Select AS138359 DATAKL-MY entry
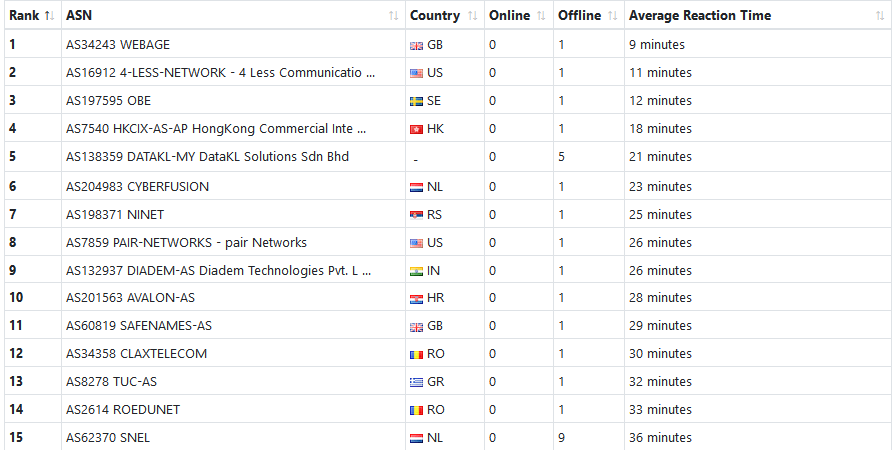This screenshot has height=450, width=894. [208, 156]
